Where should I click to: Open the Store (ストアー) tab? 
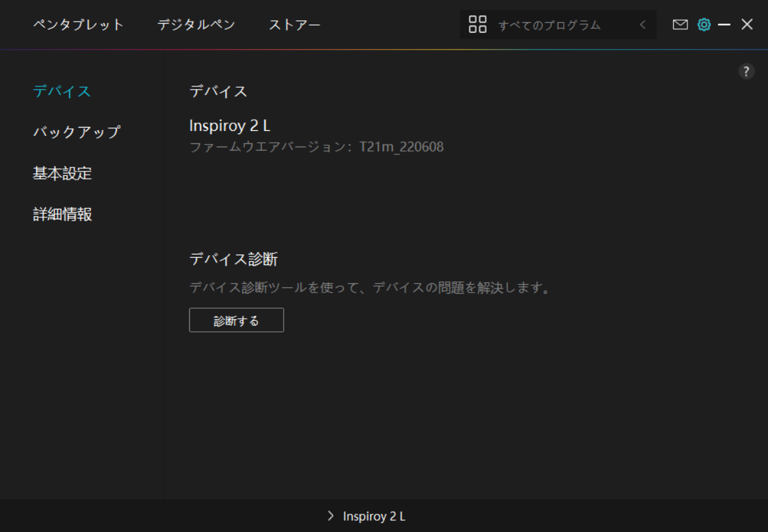click(295, 25)
